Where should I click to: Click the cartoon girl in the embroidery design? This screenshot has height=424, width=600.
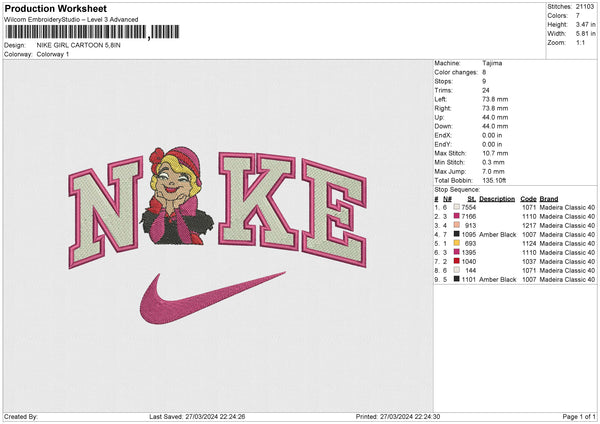pyautogui.click(x=176, y=196)
